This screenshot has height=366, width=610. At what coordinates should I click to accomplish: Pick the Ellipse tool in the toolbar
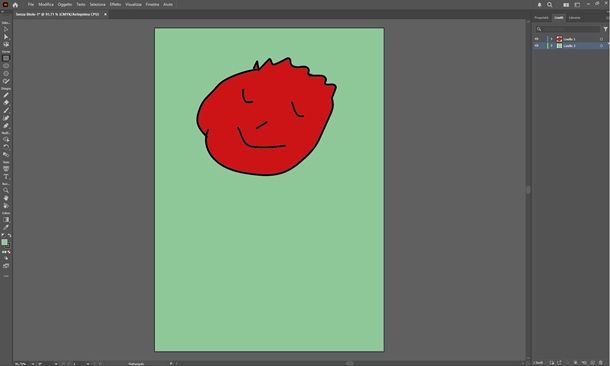[6, 66]
